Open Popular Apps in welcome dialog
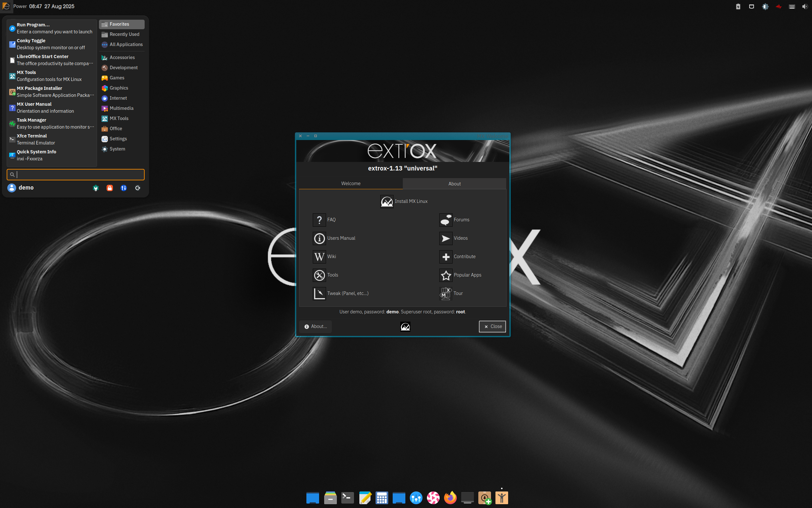Screen dimensions: 812x508 point(460,275)
